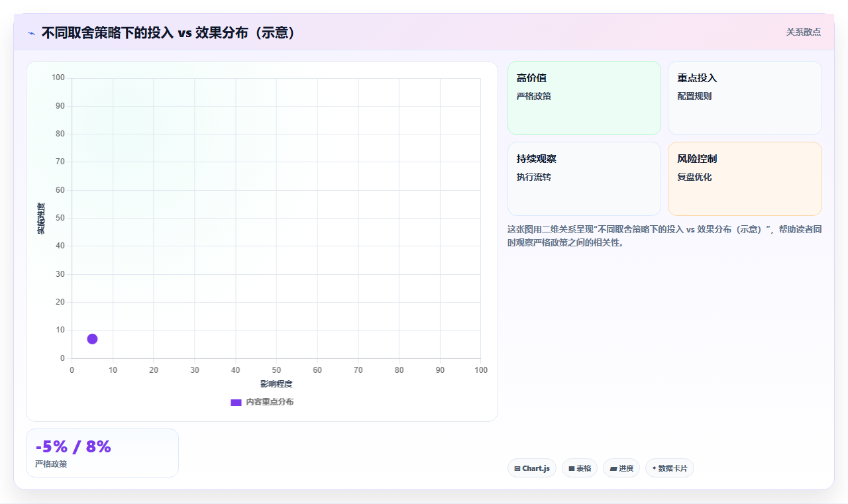Click the 关系散点 label in header

coord(804,32)
